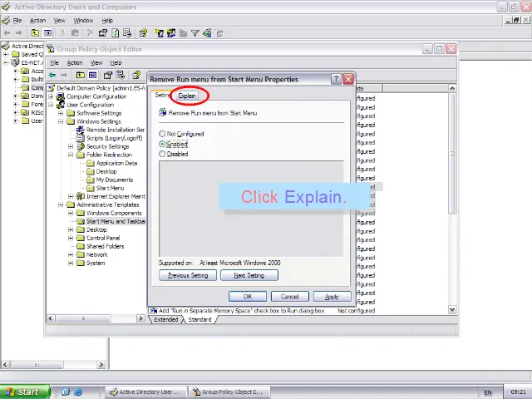532x399 pixels.
Task: Select Start Menu and Taskbar in tree
Action: 116,222
